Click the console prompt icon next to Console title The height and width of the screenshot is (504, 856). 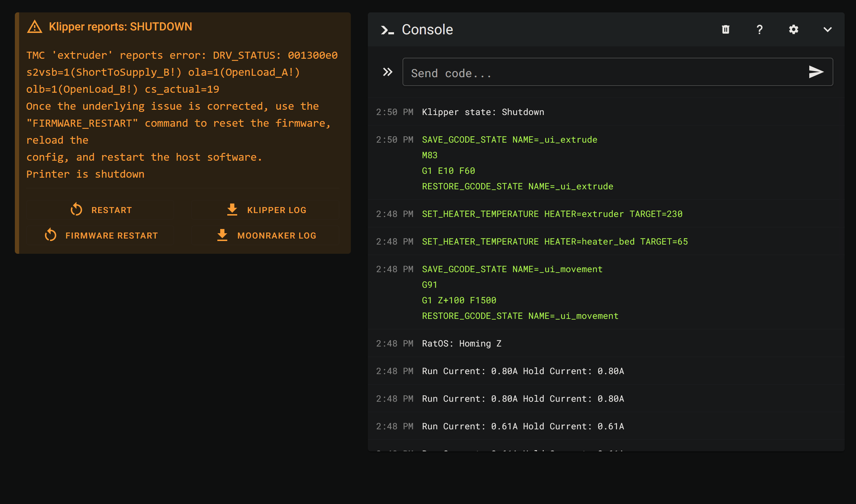pos(387,30)
